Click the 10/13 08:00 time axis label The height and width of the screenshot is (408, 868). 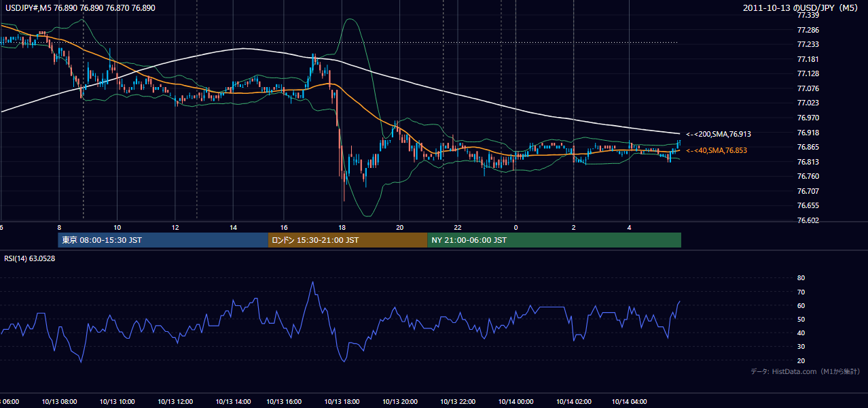(60, 401)
